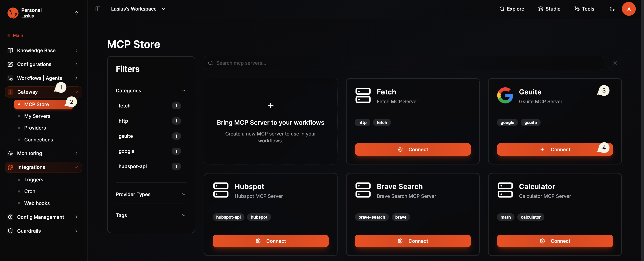This screenshot has height=261, width=644.
Task: Open the Config Management gear icon
Action: click(x=10, y=217)
